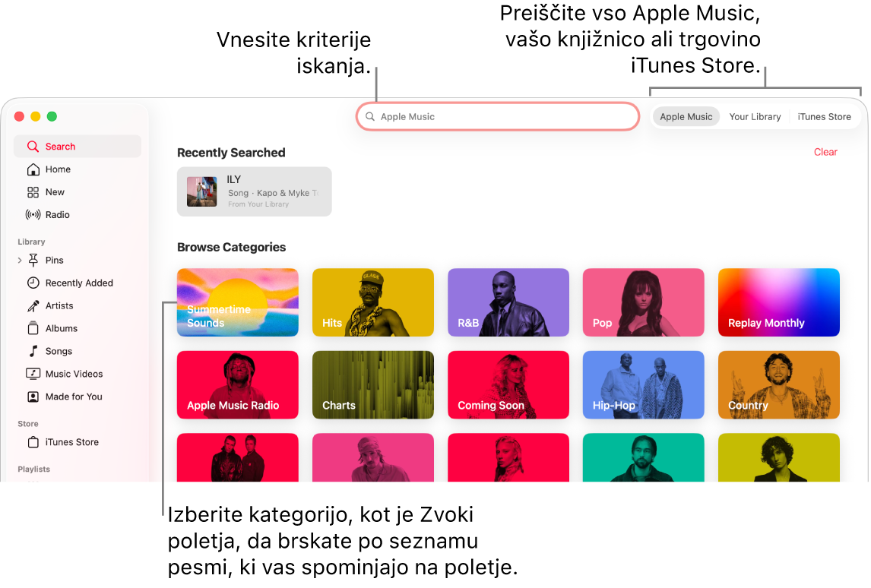Expand the Pins section
This screenshot has width=871, height=588.
(x=19, y=260)
